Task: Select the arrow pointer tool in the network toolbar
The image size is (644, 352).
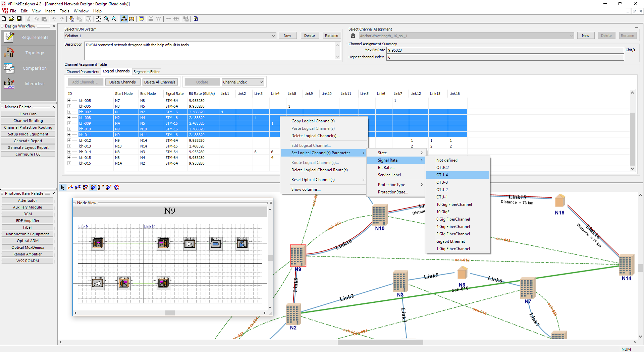Action: (62, 187)
